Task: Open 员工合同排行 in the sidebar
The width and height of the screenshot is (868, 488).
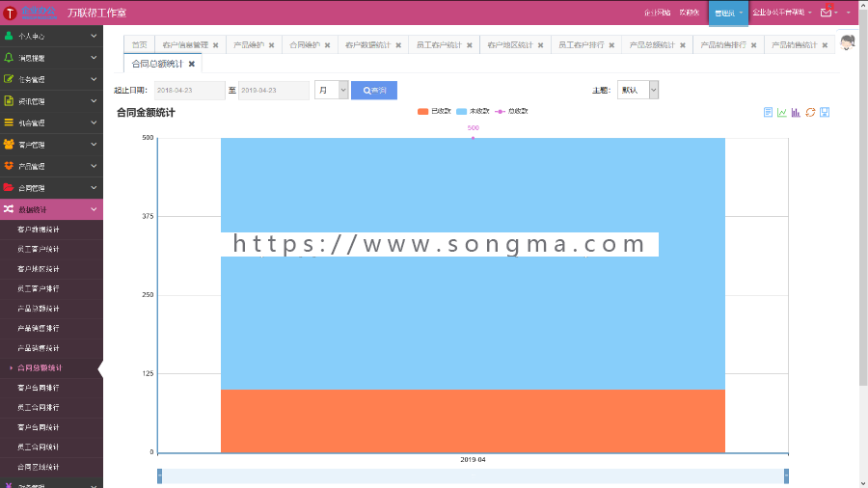Action: (51, 408)
